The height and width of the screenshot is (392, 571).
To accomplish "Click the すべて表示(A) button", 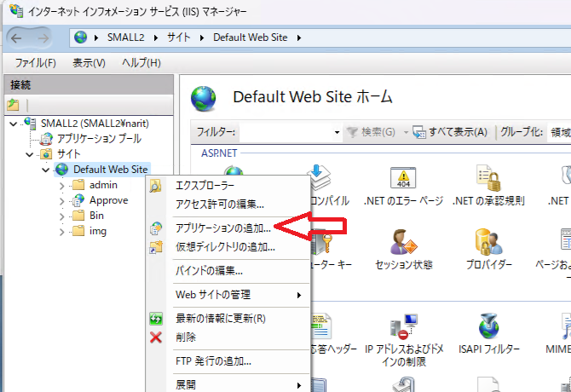I will coord(452,132).
